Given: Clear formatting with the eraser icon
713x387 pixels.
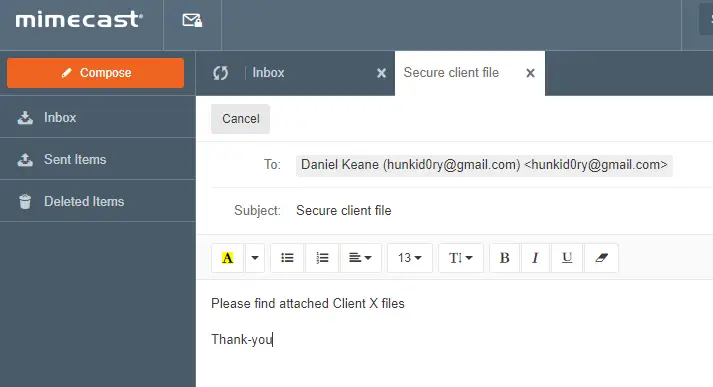Looking at the screenshot, I should pos(601,258).
